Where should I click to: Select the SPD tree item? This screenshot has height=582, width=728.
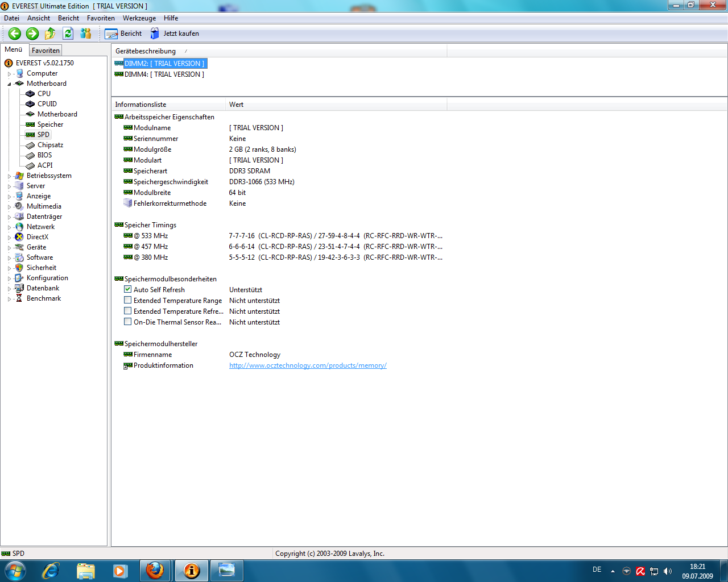tap(43, 135)
